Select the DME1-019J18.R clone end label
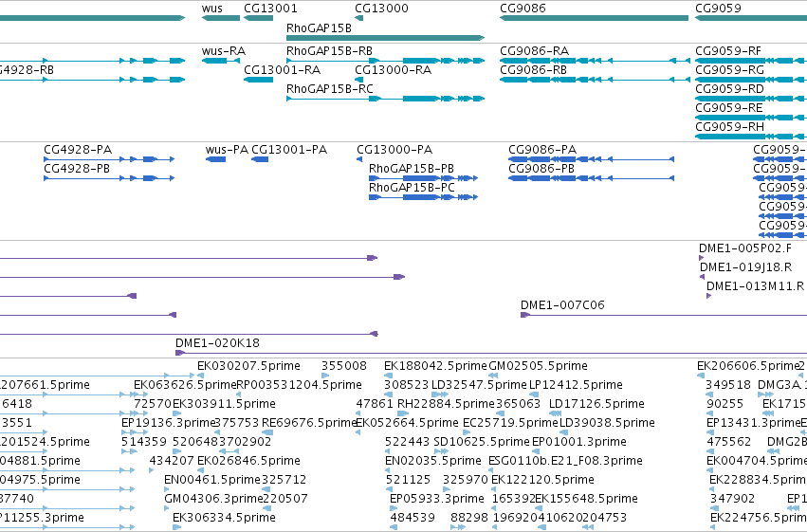Screen dimensions: 807x532 click(745, 267)
